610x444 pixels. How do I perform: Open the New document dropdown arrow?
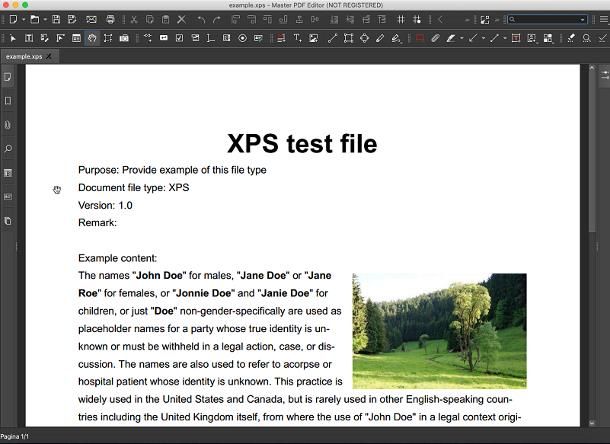23,19
